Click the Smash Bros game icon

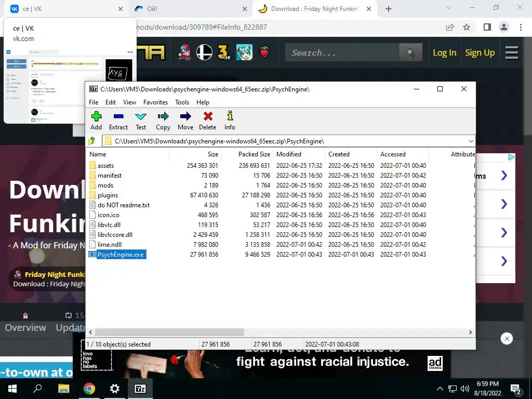tap(204, 52)
